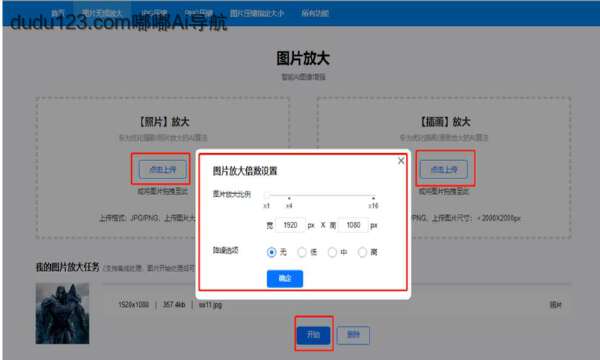Click the slider handle at x1
Image resolution: width=600 pixels, height=360 pixels.
267,195
